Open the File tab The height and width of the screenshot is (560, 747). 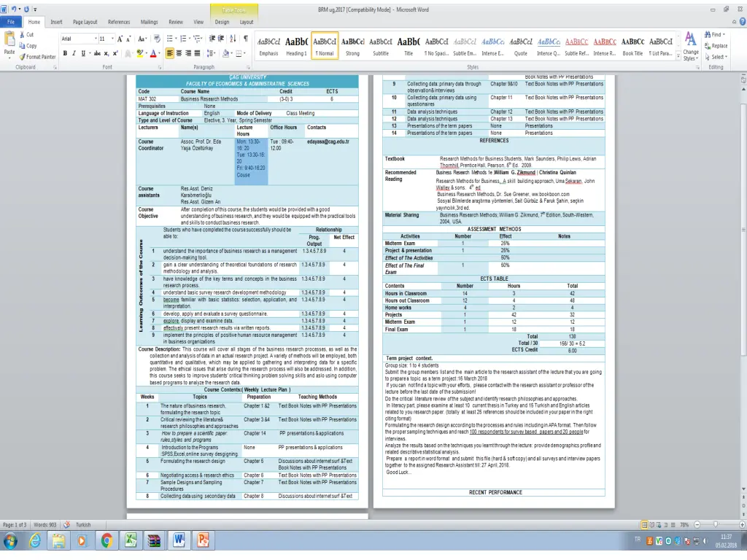click(10, 22)
